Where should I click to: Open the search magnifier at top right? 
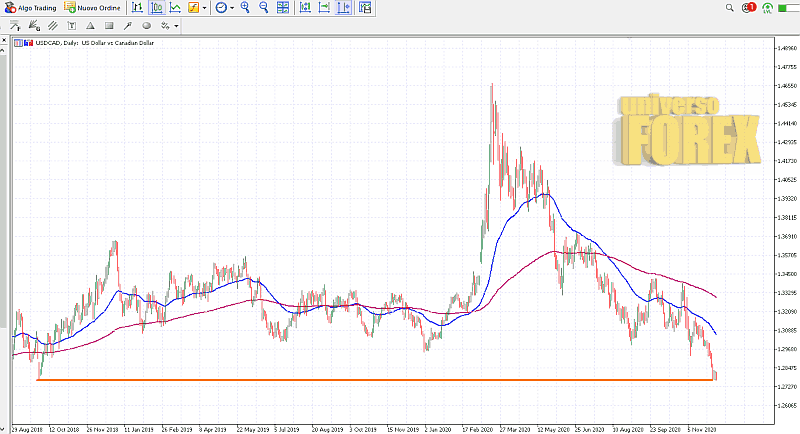pyautogui.click(x=730, y=7)
